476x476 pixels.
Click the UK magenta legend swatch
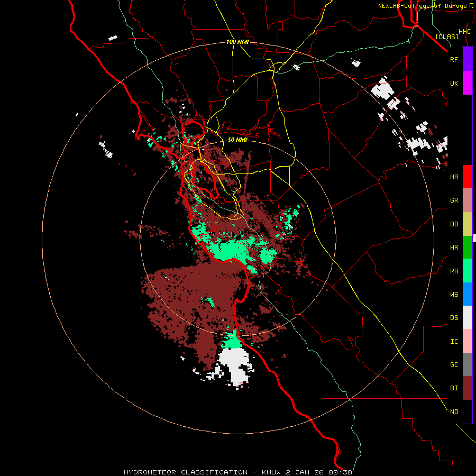pos(467,83)
